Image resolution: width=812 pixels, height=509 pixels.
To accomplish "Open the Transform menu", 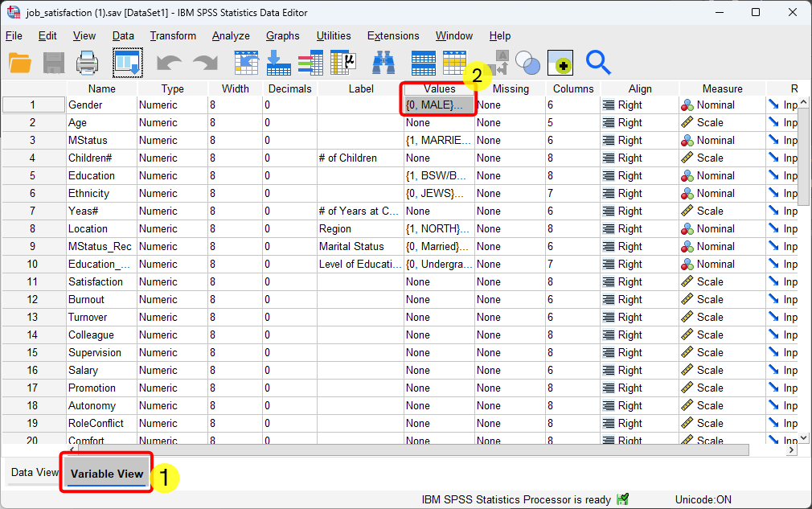I will 173,36.
